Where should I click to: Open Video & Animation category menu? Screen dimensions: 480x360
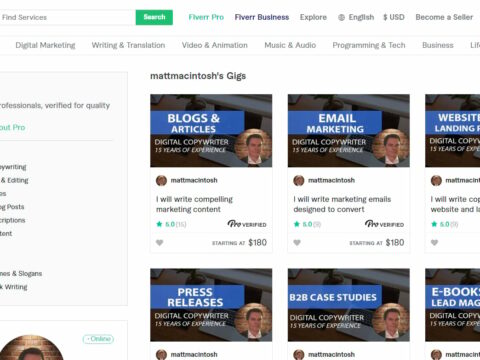point(215,45)
